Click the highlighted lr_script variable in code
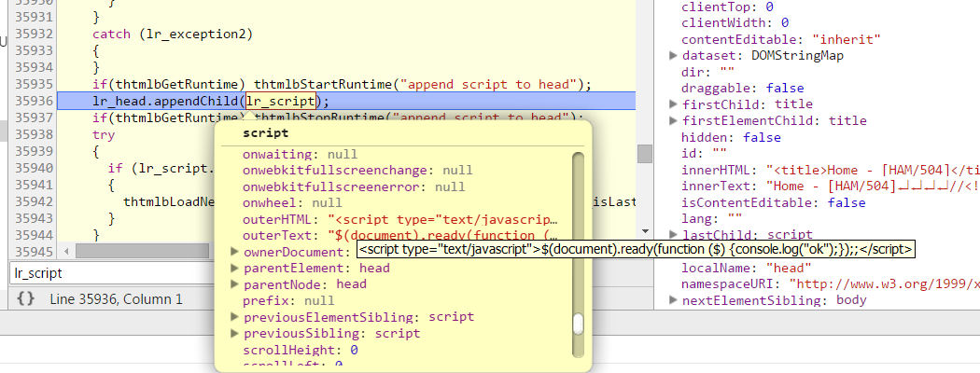The image size is (980, 373). [281, 102]
